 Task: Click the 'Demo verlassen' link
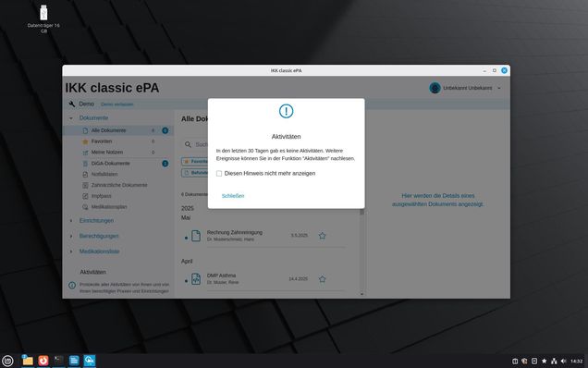coord(117,104)
